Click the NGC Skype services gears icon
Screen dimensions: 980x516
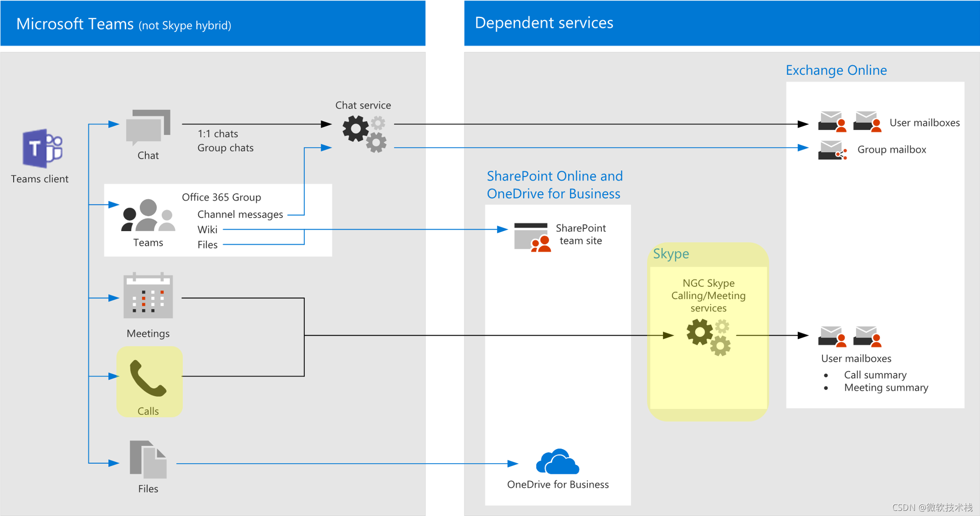[x=708, y=334]
